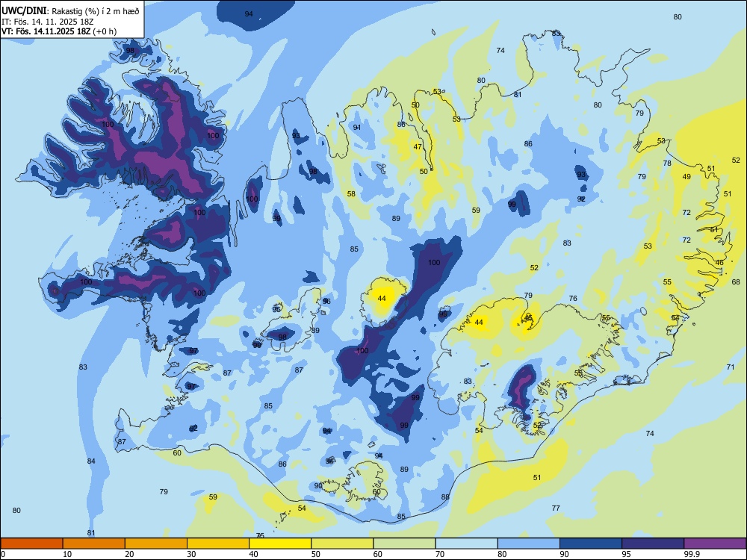This screenshot has width=747, height=560.
Task: Click the 81 value at the bottom left
Action: click(91, 533)
